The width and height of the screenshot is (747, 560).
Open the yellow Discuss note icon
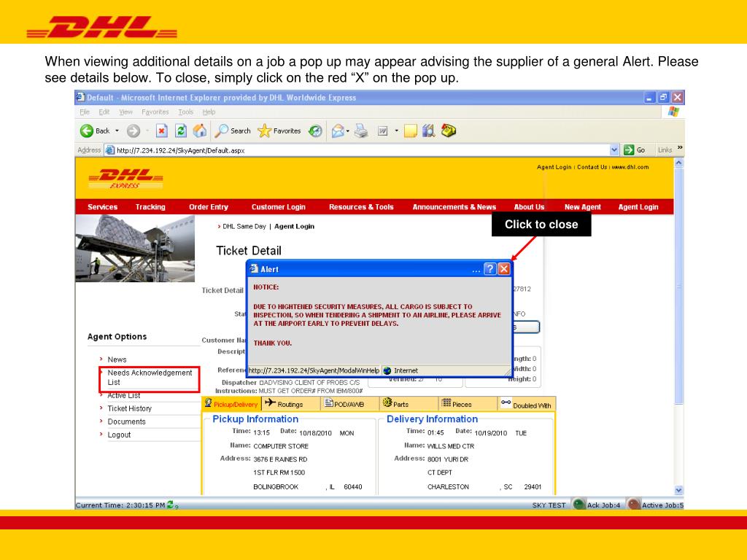(410, 131)
